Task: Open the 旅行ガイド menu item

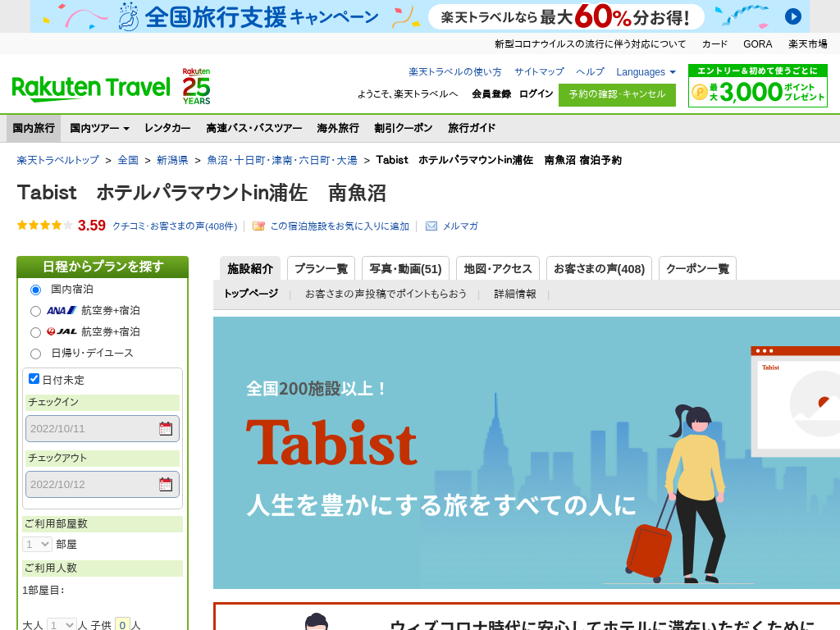Action: [472, 128]
